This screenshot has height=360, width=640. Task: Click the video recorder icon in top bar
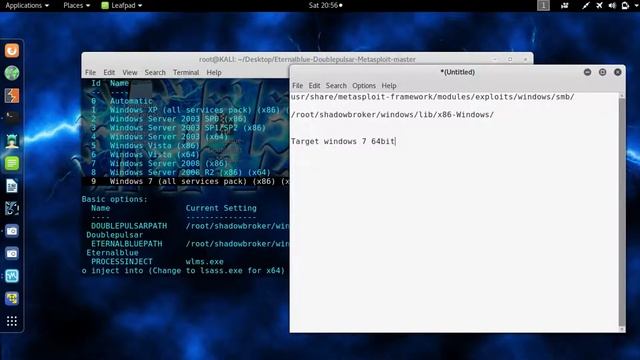click(x=565, y=5)
